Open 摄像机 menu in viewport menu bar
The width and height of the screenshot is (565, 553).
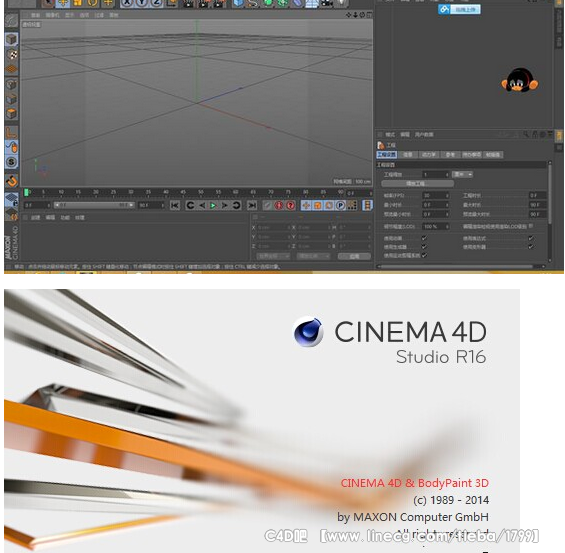[x=53, y=15]
